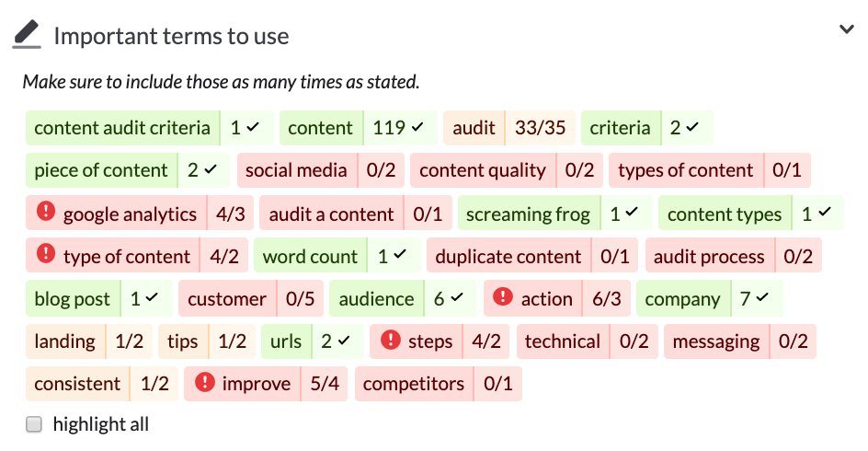The height and width of the screenshot is (451, 868).
Task: Click warning icon on type of content term
Action: pos(46,255)
